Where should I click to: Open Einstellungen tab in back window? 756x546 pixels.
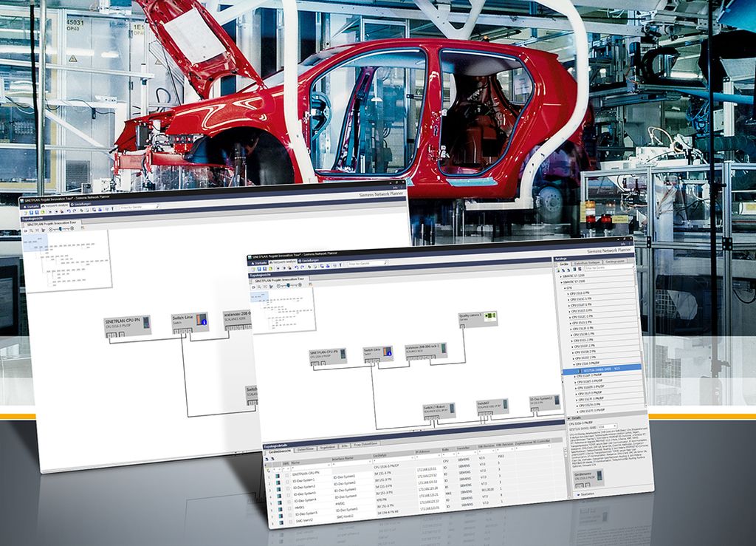pyautogui.click(x=83, y=204)
